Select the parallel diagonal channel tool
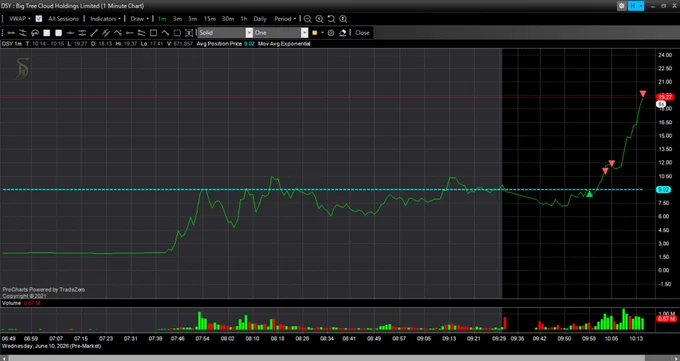 click(106, 33)
